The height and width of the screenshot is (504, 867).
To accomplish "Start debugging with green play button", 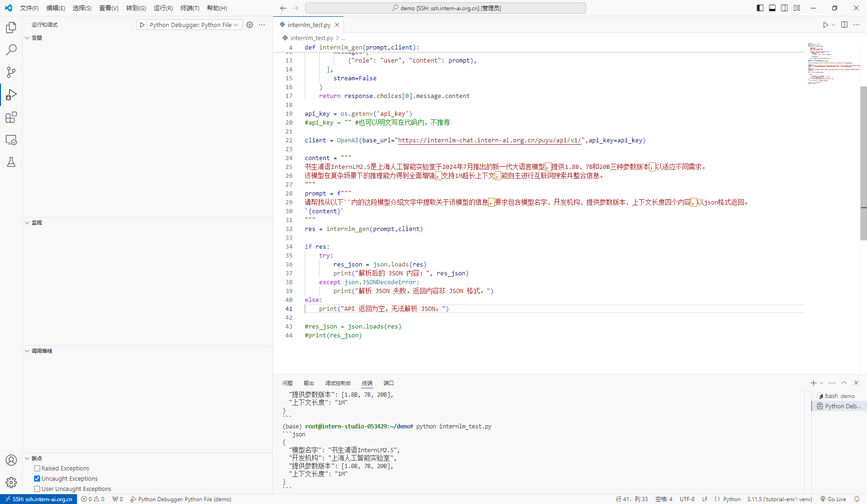I will [x=142, y=25].
